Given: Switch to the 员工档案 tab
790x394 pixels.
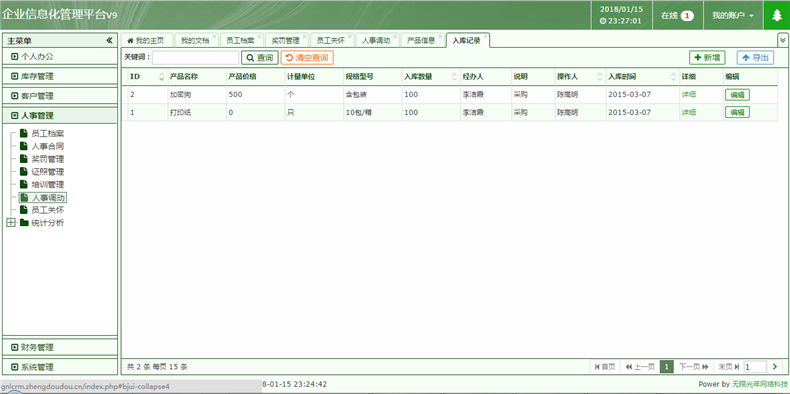Looking at the screenshot, I should point(240,41).
